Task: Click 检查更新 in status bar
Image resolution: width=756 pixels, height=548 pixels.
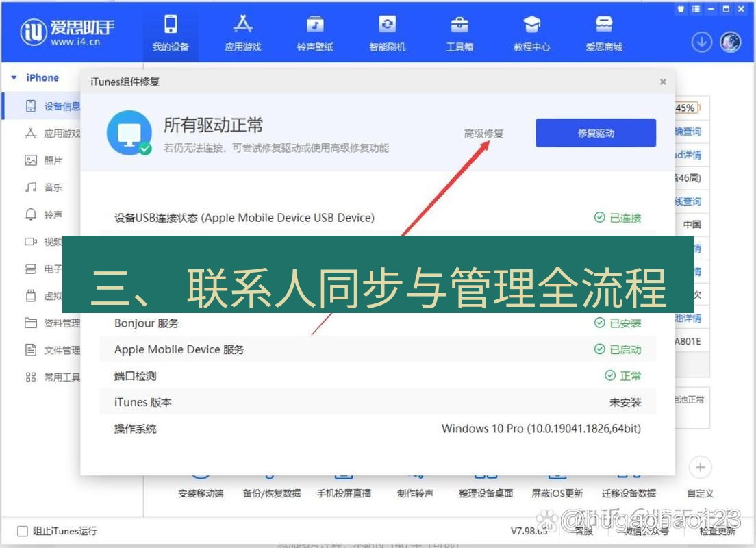Action: (718, 531)
